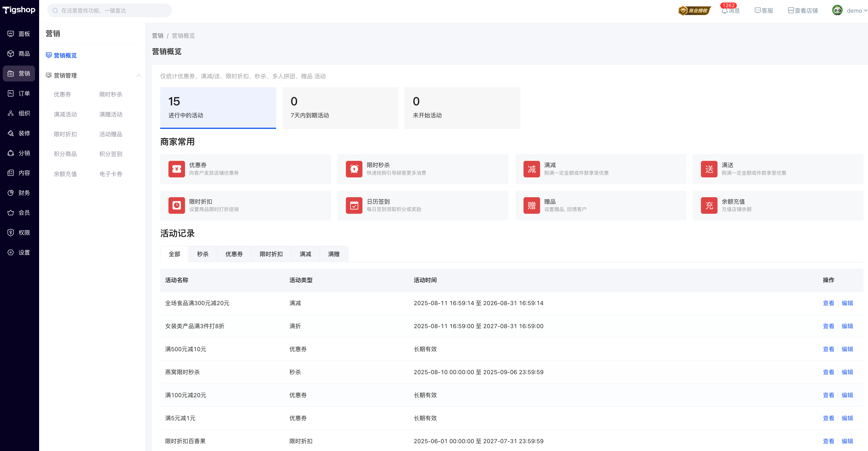This screenshot has width=868, height=451.
Task: Switch to the 优惠券 activity tab
Action: (234, 254)
